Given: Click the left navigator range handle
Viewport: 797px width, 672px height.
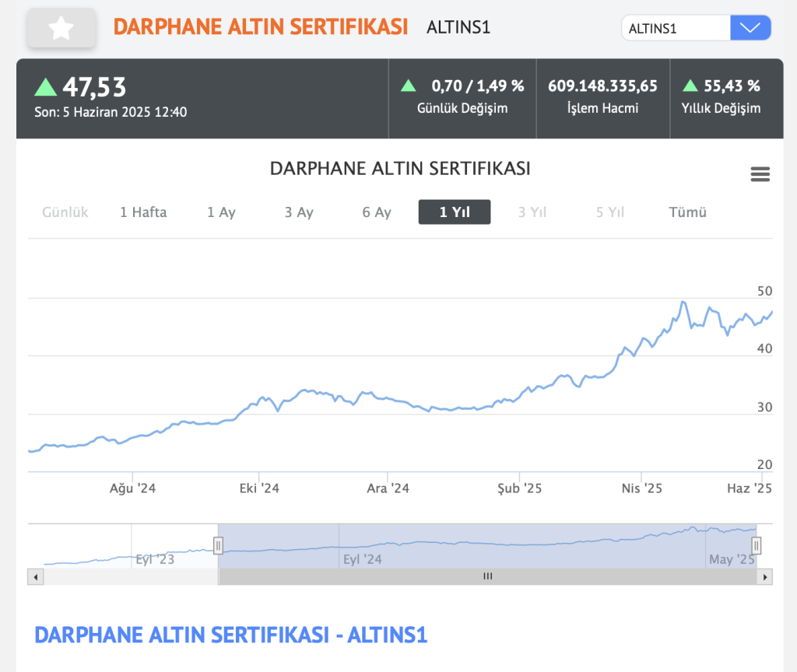Looking at the screenshot, I should point(219,545).
